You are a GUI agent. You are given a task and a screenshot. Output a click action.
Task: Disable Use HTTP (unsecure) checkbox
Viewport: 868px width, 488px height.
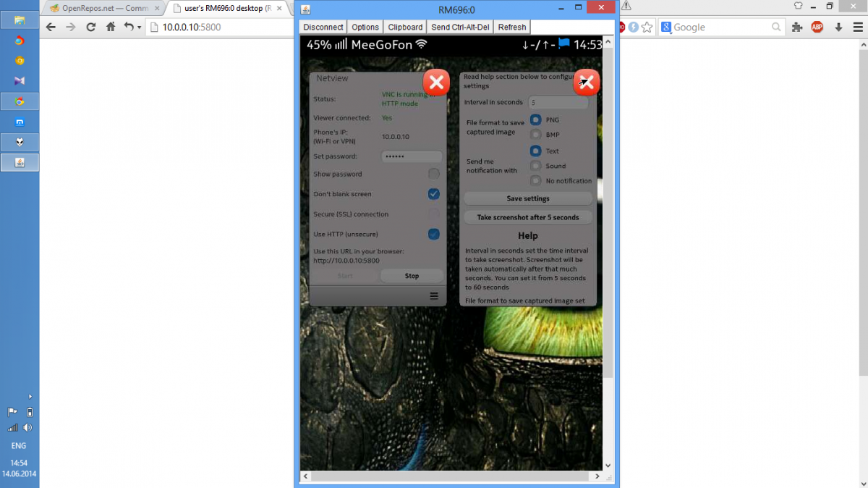click(433, 234)
